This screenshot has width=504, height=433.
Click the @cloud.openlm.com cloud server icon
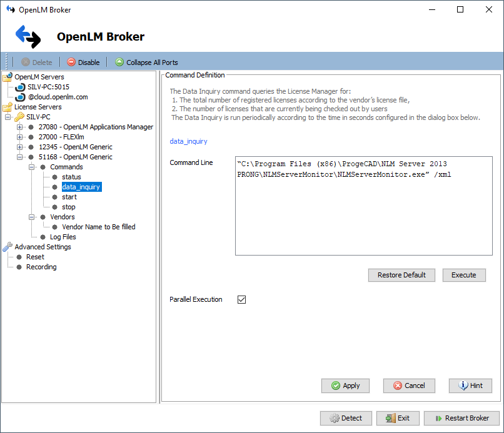click(x=19, y=97)
